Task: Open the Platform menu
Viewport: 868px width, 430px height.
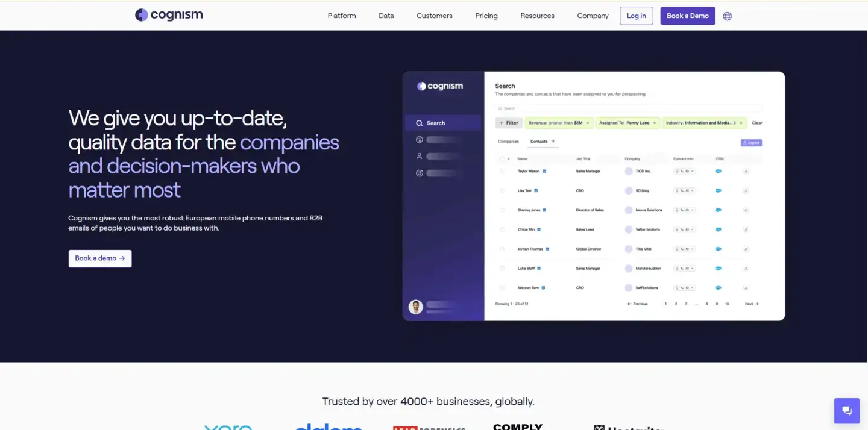Action: click(x=342, y=16)
